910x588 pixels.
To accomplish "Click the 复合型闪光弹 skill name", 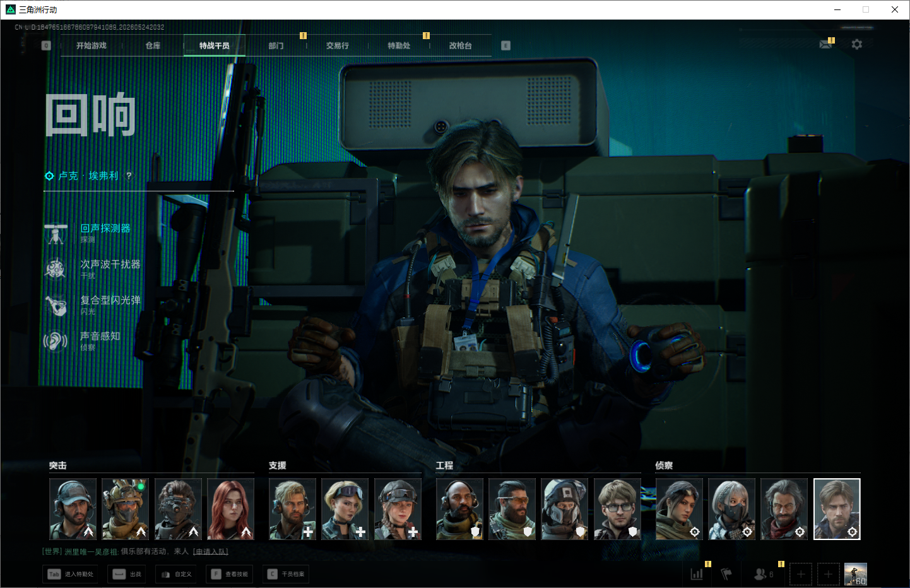I will tap(110, 300).
